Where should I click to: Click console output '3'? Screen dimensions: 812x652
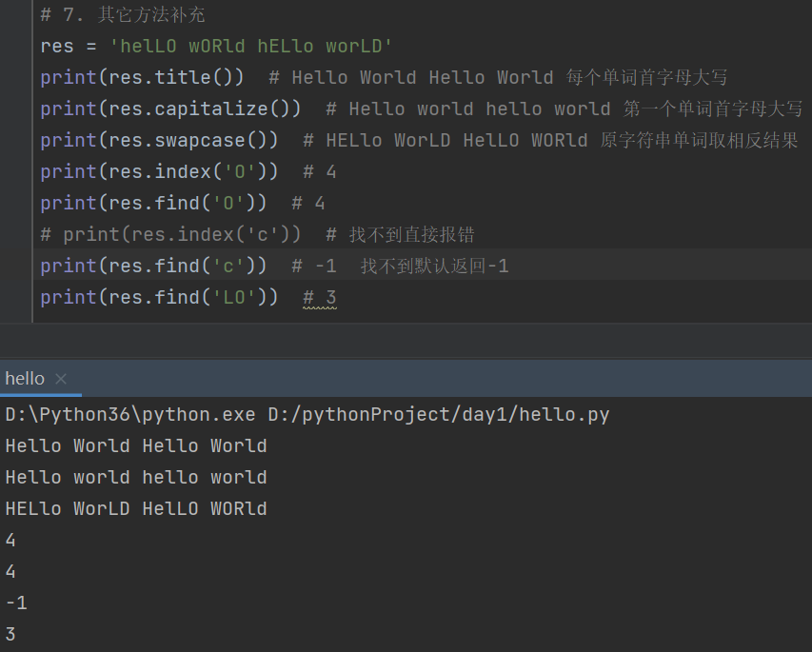click(x=10, y=635)
